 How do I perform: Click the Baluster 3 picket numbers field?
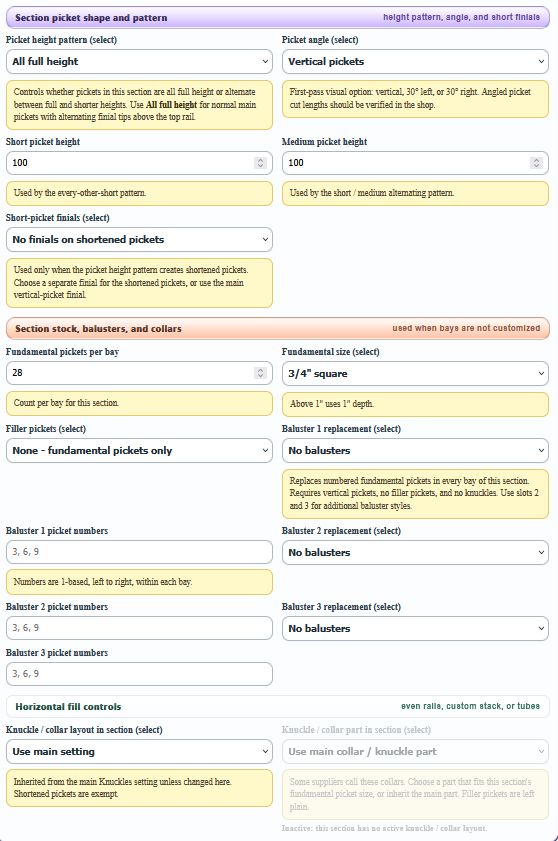(x=139, y=674)
